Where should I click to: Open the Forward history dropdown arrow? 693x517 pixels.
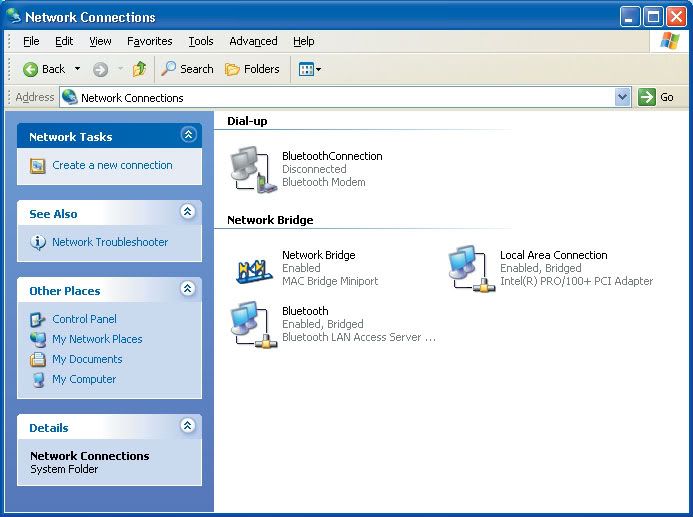coord(120,69)
